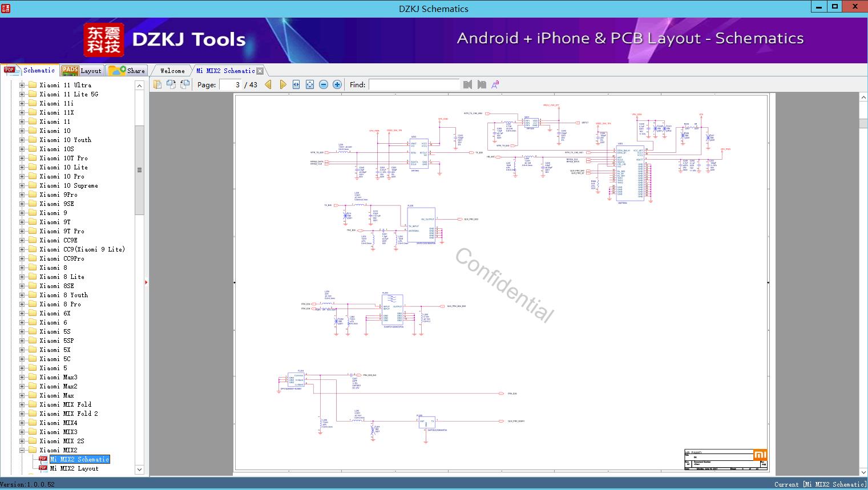
Task: Click the fit page icon
Action: click(x=310, y=84)
